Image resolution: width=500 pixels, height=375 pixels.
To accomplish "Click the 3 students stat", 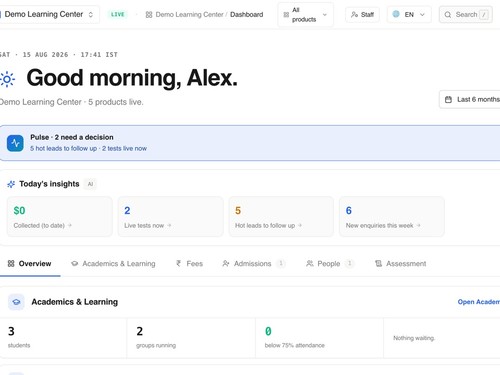I will (x=63, y=338).
